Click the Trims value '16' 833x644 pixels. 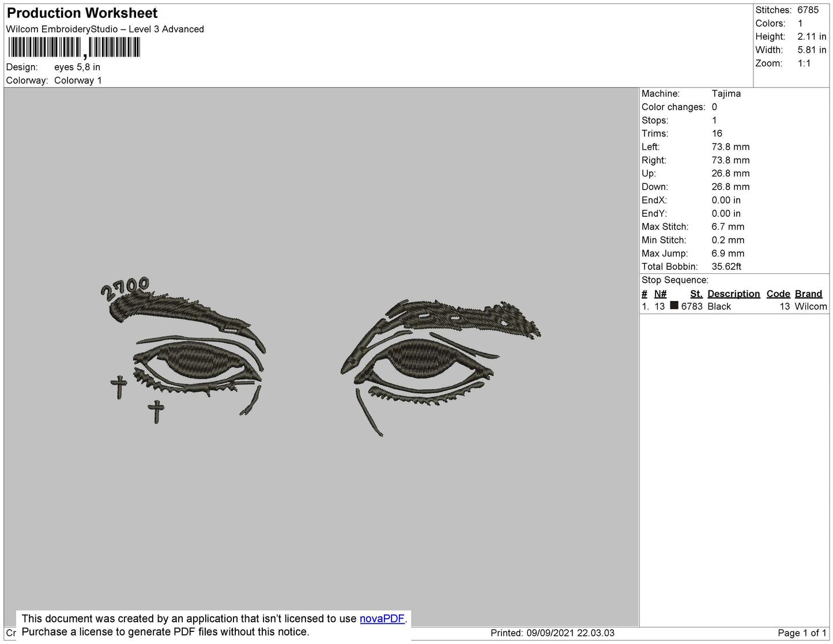click(x=717, y=133)
